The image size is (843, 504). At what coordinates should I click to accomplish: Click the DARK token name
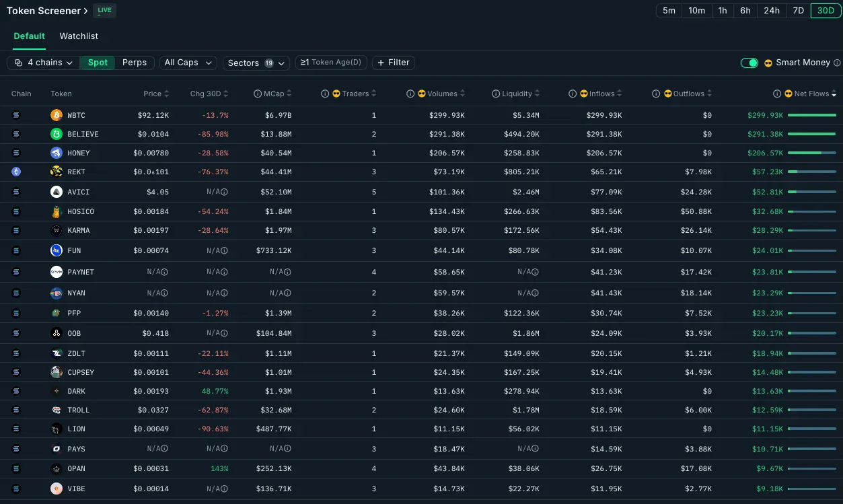77,391
